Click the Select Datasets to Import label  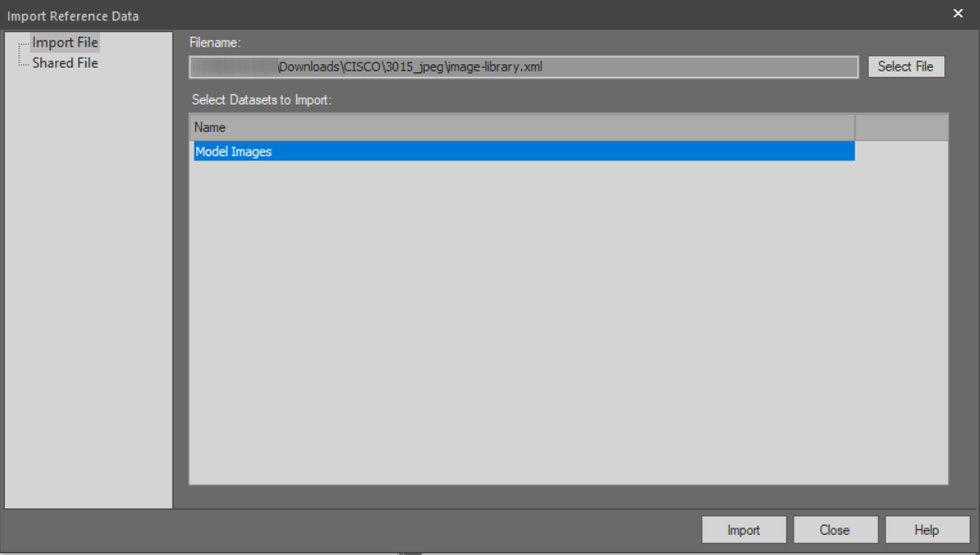[x=261, y=100]
